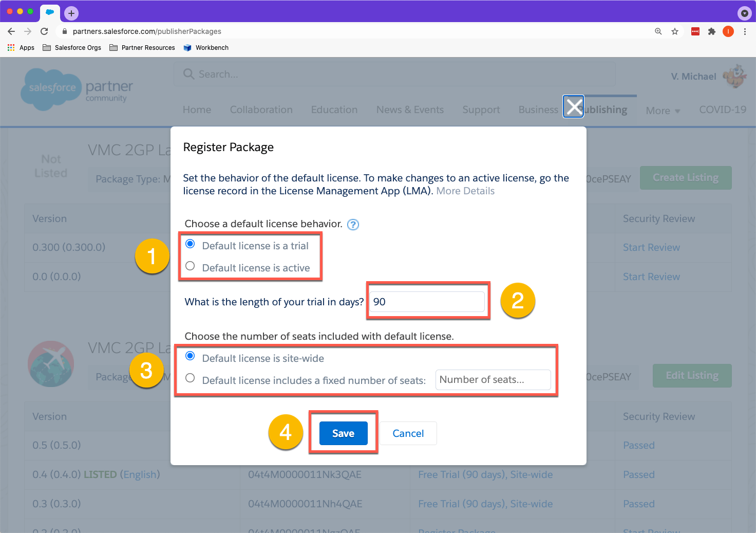756x533 pixels.
Task: Open the tab search dropdown arrow
Action: pos(744,13)
